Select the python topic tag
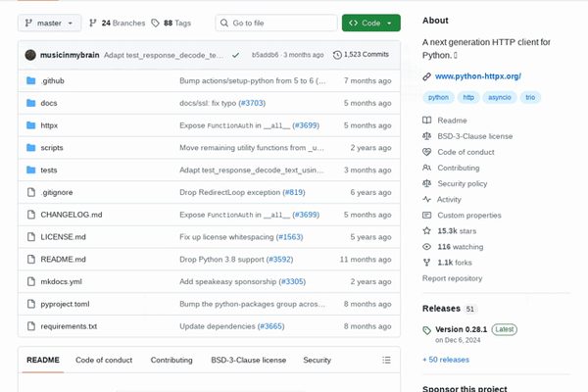Screen dimensions: 588x392 (x=438, y=97)
